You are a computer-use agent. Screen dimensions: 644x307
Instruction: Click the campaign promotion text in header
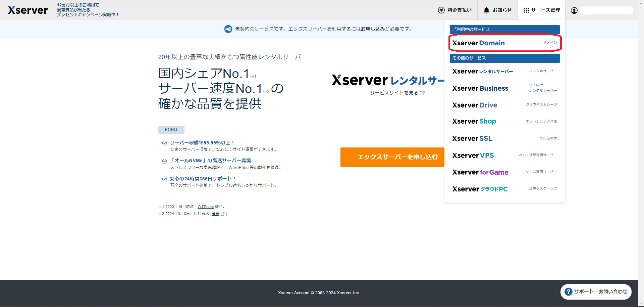click(88, 10)
